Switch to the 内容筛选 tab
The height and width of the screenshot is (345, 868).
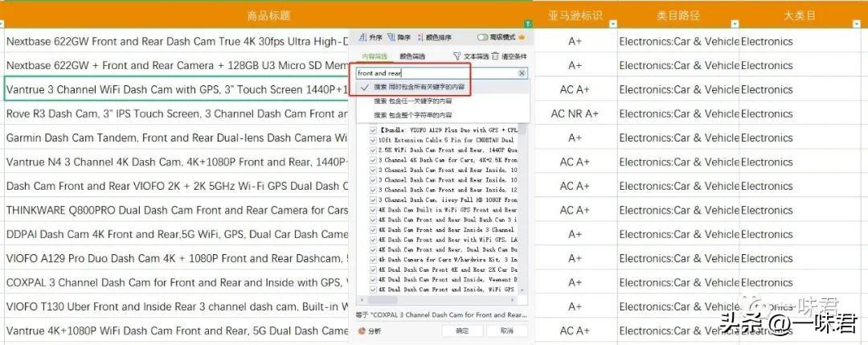tap(375, 56)
